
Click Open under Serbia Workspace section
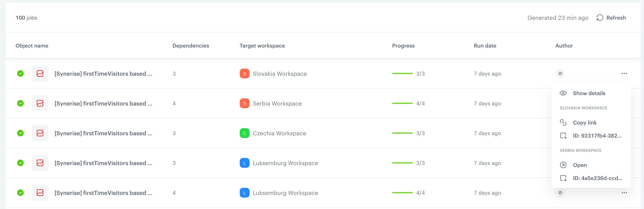580,165
